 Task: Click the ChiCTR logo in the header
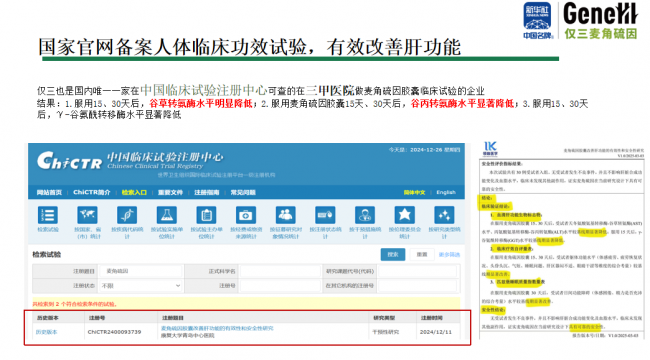70,161
